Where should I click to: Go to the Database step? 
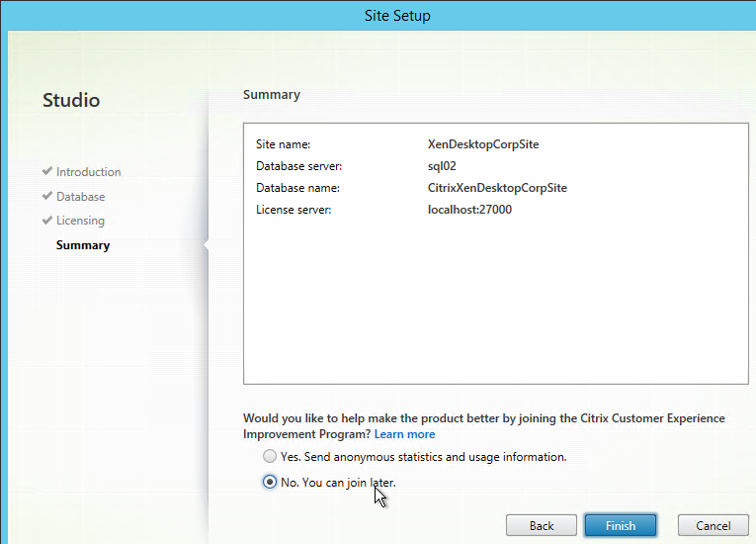(80, 197)
